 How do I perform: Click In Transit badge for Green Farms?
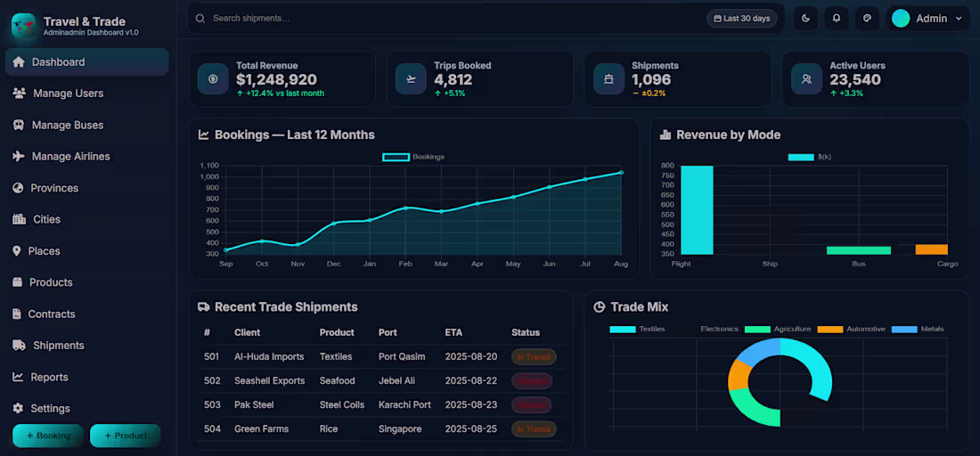(534, 429)
